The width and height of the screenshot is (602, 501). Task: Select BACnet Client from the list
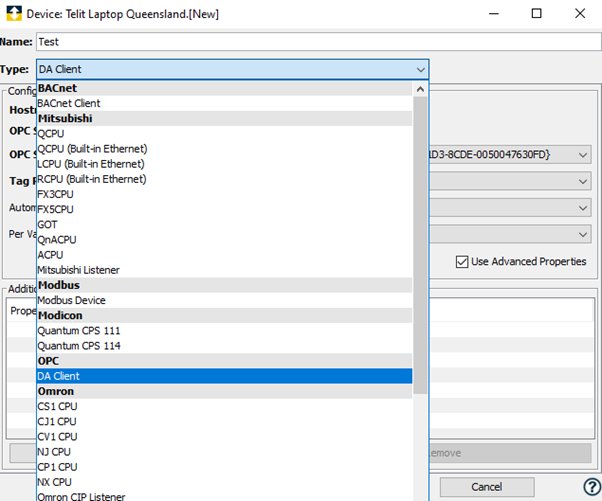pyautogui.click(x=225, y=103)
